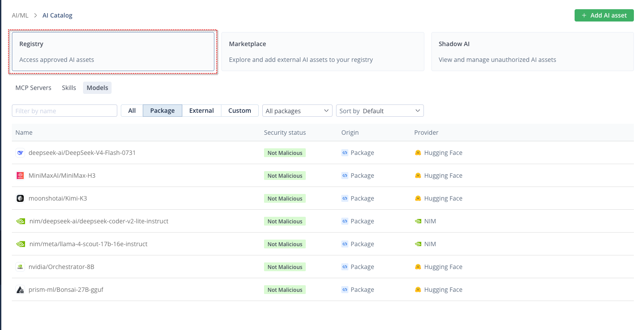This screenshot has width=644, height=330.
Task: Click the deepseek-coder-v2-lite-instruct NVIDIA icon
Action: click(21, 221)
